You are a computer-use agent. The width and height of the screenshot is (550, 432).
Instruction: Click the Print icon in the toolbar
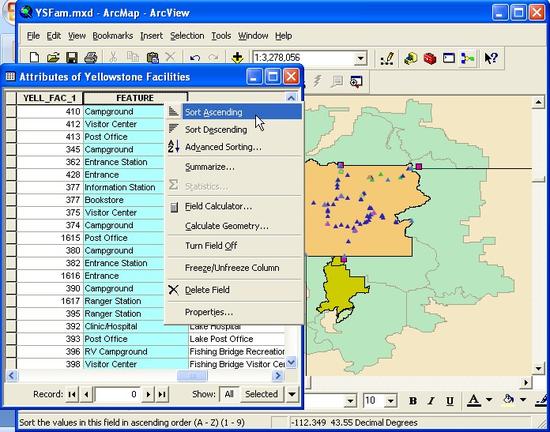coord(90,57)
